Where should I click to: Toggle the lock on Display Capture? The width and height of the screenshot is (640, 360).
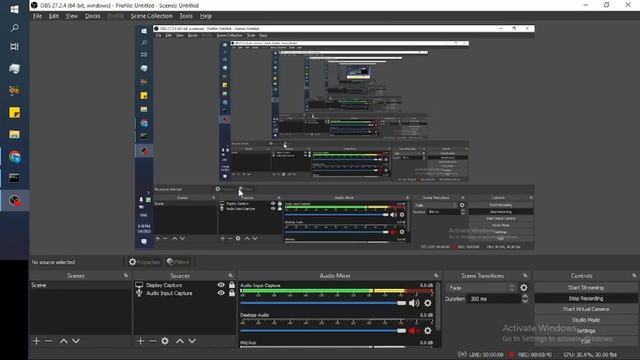(232, 285)
